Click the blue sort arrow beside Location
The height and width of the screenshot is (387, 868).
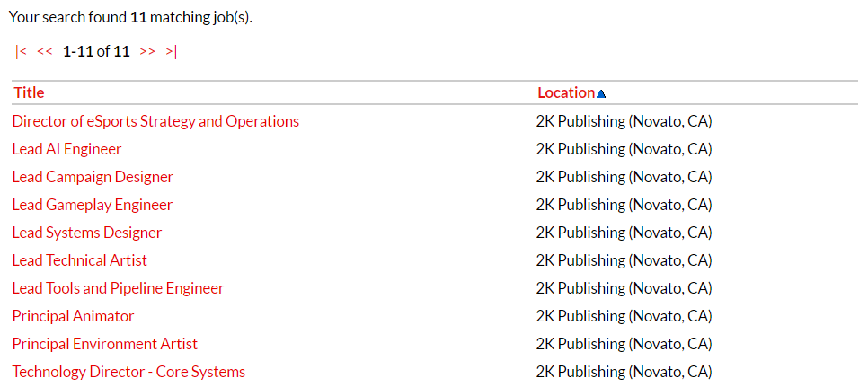[x=601, y=93]
